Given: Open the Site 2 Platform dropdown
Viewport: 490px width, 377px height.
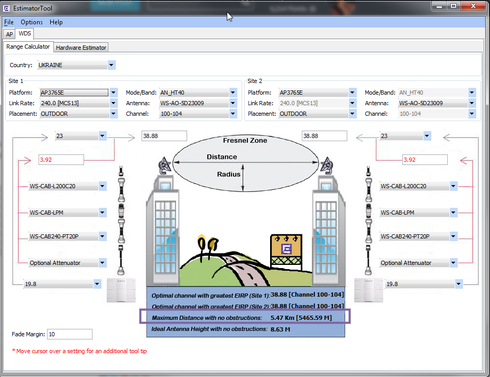Looking at the screenshot, I should point(352,92).
